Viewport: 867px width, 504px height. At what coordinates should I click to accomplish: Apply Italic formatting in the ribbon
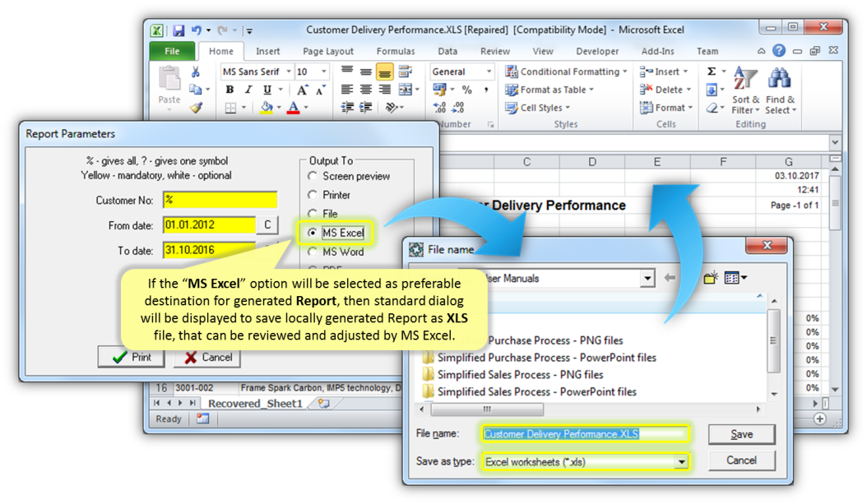click(x=248, y=90)
